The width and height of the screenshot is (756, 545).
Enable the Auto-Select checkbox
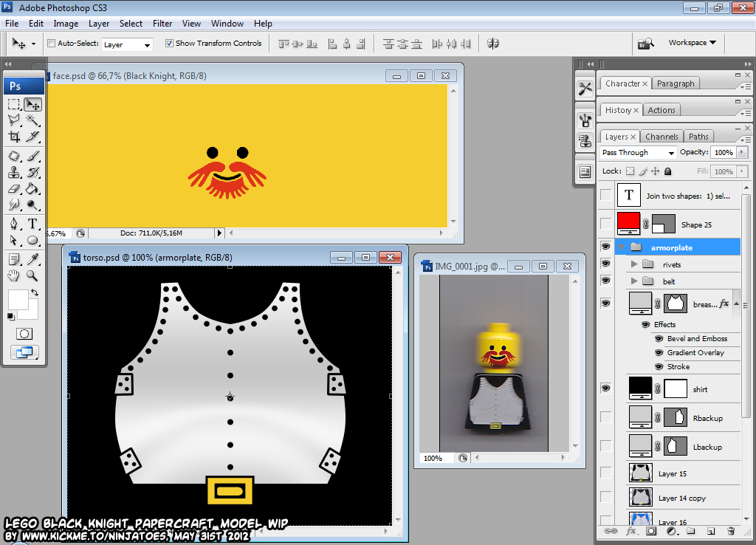(x=51, y=44)
